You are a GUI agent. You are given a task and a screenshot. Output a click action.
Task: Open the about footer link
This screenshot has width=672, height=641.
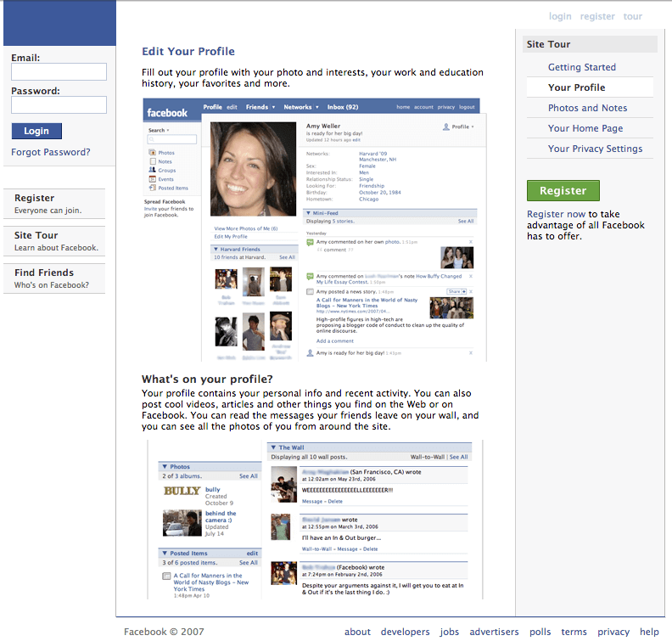coord(357,632)
